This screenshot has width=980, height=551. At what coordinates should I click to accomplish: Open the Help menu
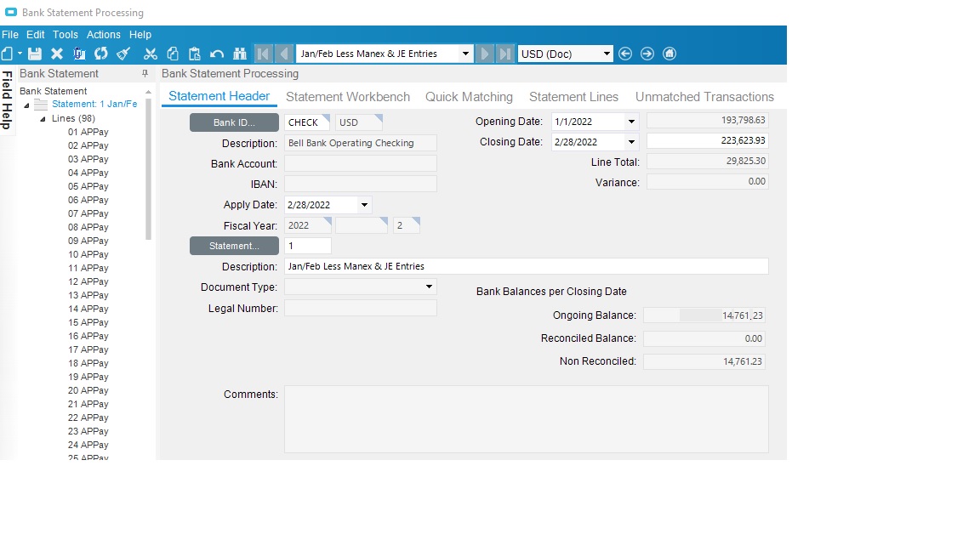tap(140, 34)
